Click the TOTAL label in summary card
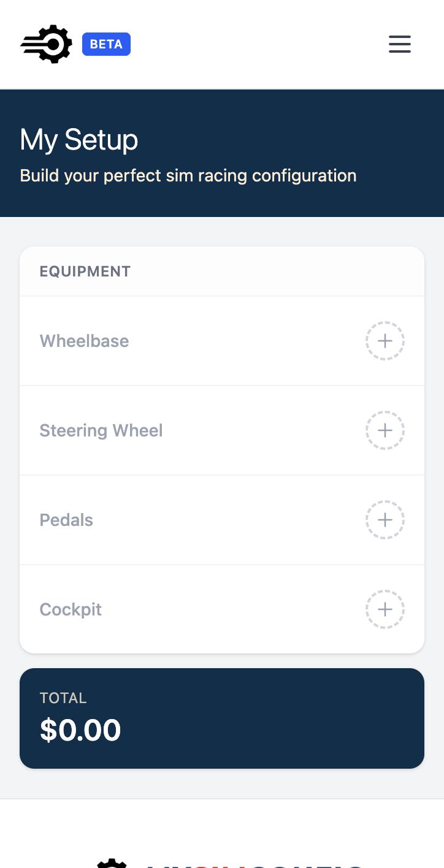This screenshot has height=868, width=444. (x=63, y=698)
